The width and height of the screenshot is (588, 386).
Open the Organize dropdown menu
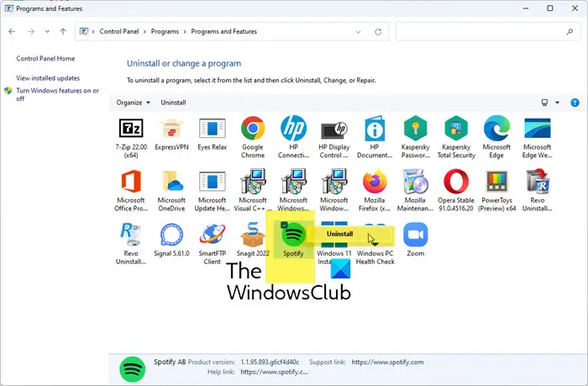click(x=133, y=103)
